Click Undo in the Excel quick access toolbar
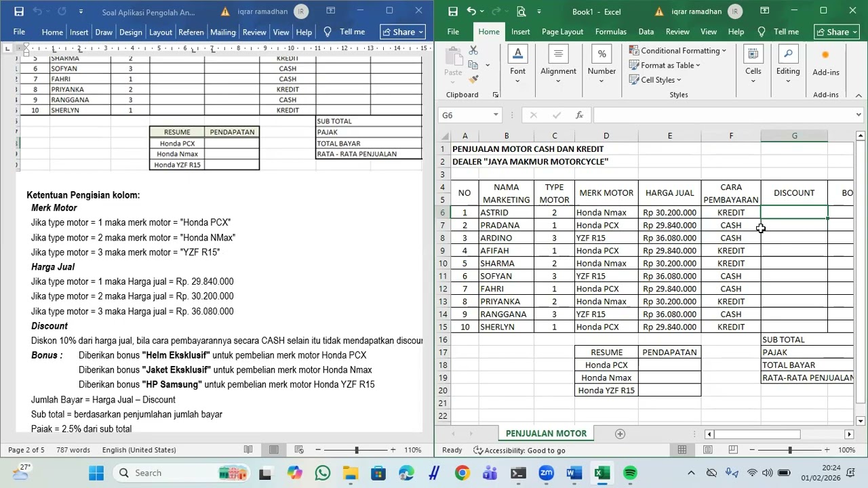The height and width of the screenshot is (488, 868). [471, 12]
